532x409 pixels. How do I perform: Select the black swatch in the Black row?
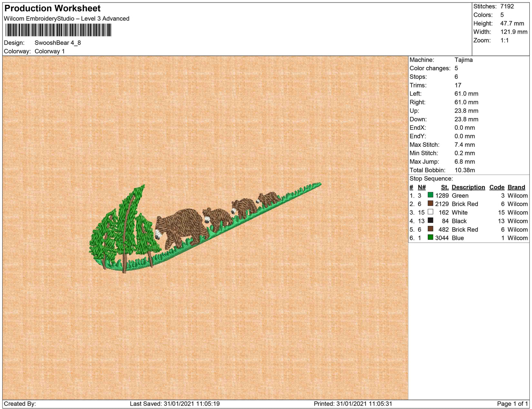(x=430, y=220)
